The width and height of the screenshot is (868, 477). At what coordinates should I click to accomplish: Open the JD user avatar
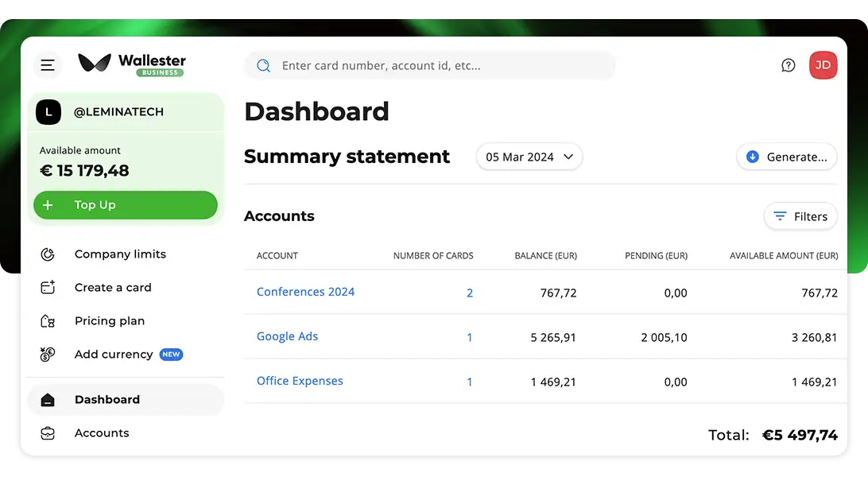(823, 65)
